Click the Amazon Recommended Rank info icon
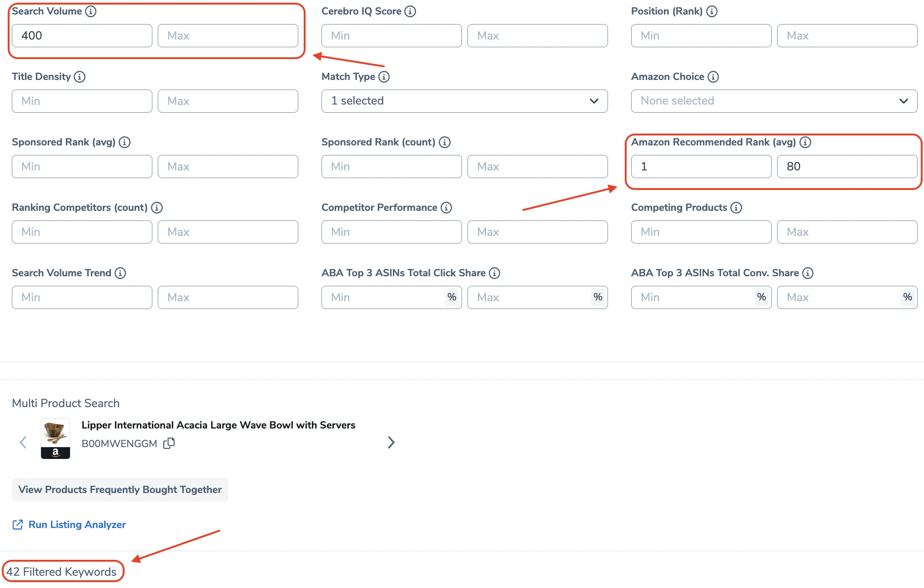 point(805,142)
